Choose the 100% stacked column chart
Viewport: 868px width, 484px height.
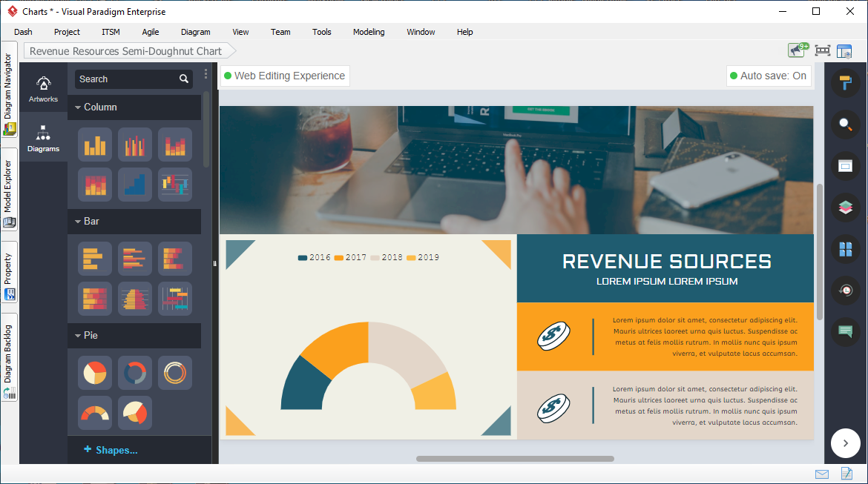[x=95, y=185]
